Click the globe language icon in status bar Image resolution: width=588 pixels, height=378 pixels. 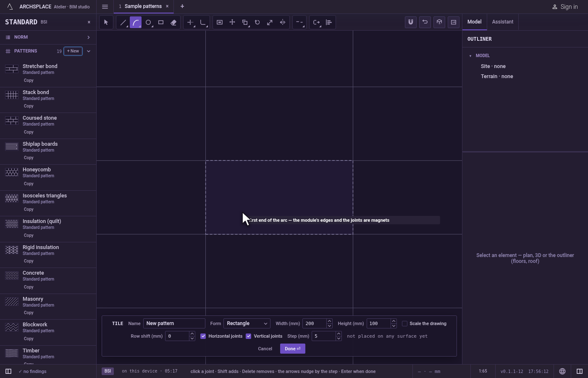[562, 371]
